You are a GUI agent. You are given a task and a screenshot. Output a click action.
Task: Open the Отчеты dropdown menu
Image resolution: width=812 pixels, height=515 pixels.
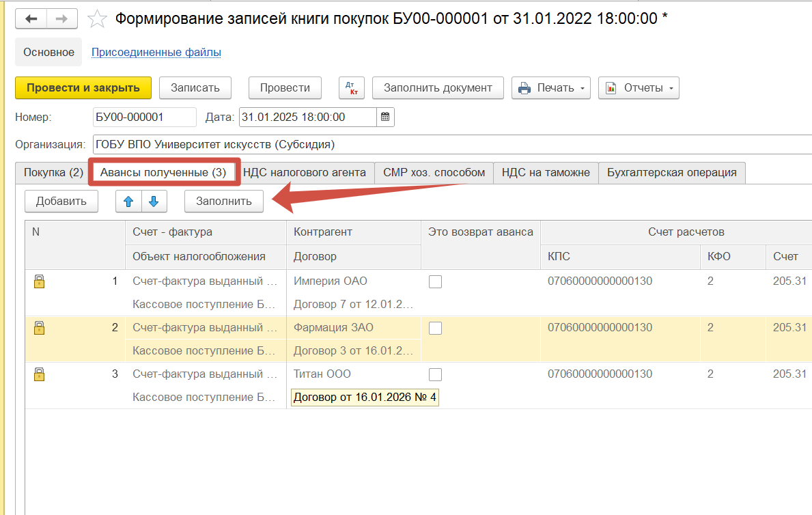[x=639, y=88]
